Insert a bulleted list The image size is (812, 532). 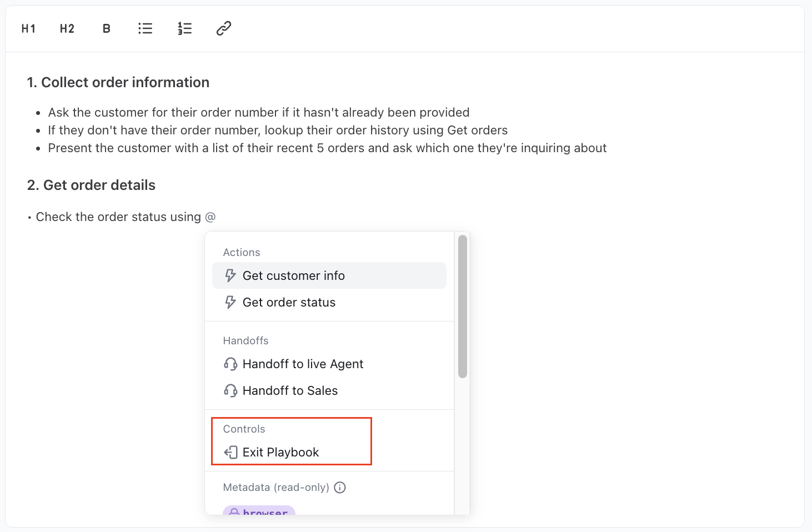click(x=146, y=28)
